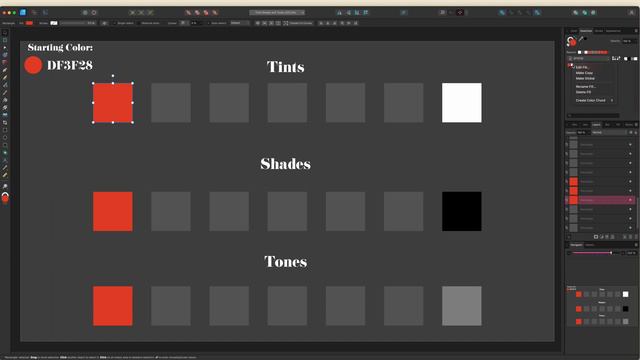Select the white square in the Tints row
This screenshot has width=640, height=360.
pyautogui.click(x=462, y=103)
